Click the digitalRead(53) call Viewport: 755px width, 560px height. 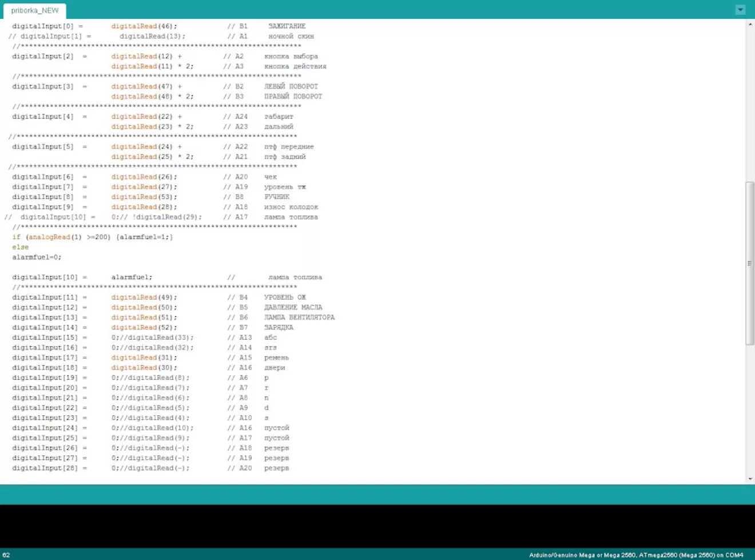(x=144, y=197)
